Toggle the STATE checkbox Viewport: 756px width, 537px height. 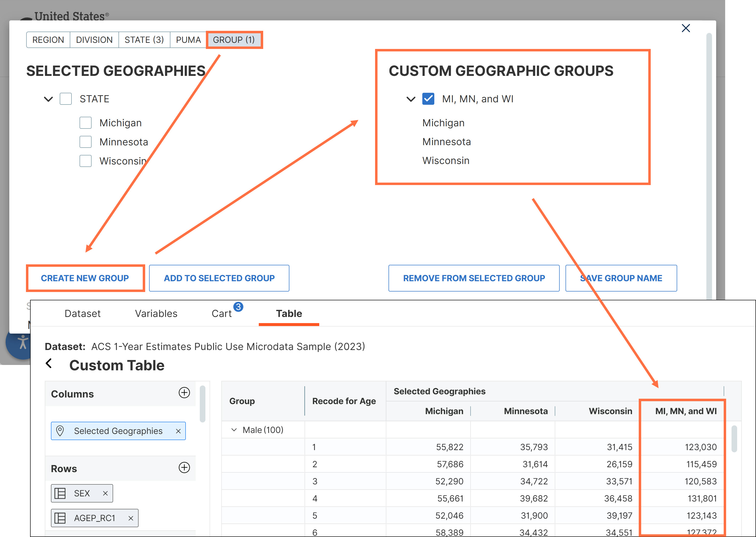point(65,99)
